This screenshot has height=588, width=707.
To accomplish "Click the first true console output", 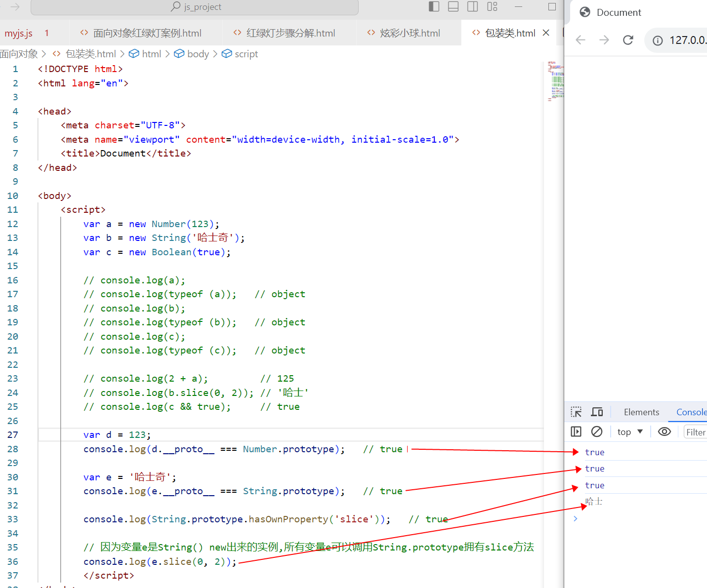I will (x=594, y=452).
